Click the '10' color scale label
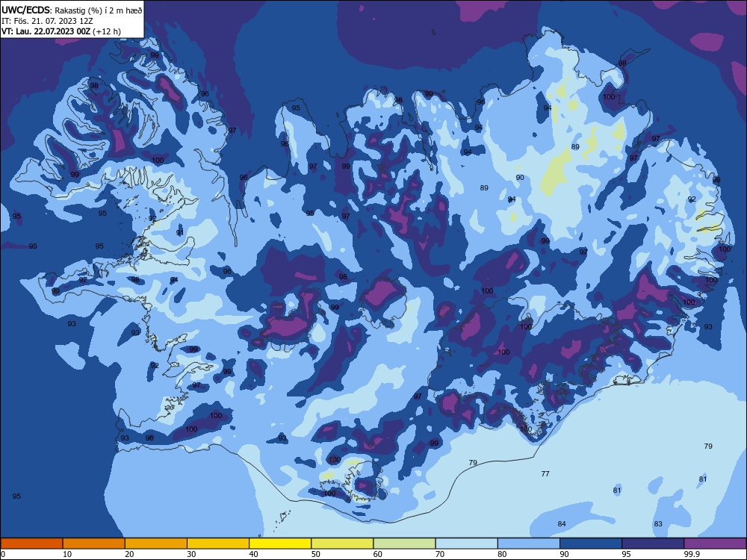 click(x=67, y=554)
